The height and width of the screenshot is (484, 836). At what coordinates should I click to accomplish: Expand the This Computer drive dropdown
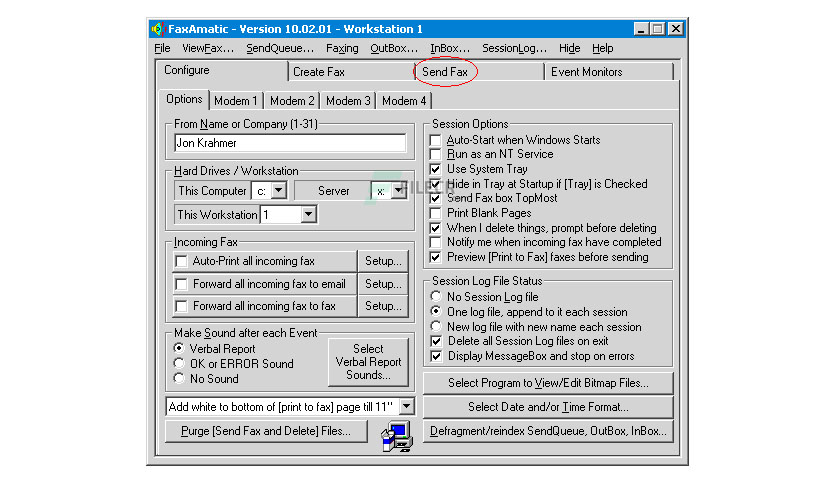[278, 190]
